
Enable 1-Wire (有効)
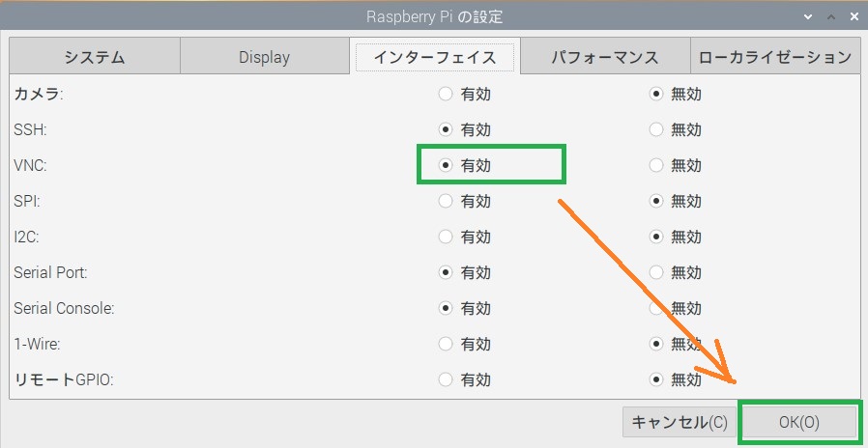click(x=446, y=344)
